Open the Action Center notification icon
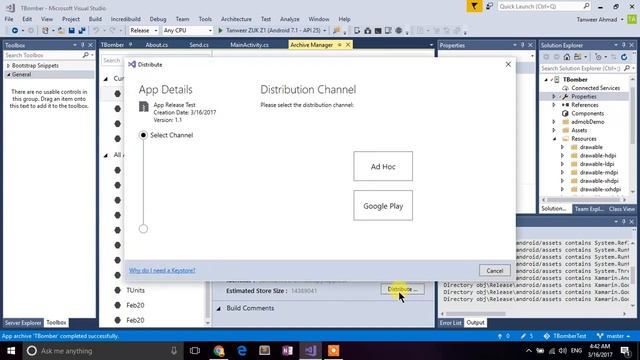Screen dimensions: 640x360 pos(626,351)
